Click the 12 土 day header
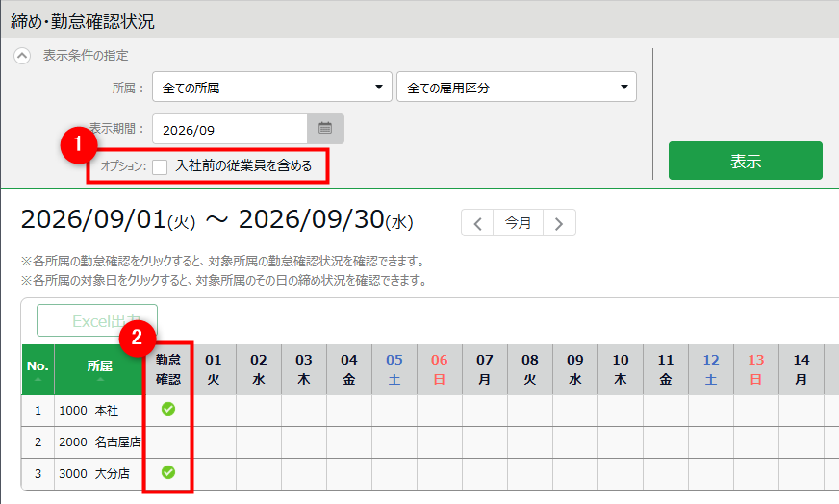839x504 pixels. 711,369
